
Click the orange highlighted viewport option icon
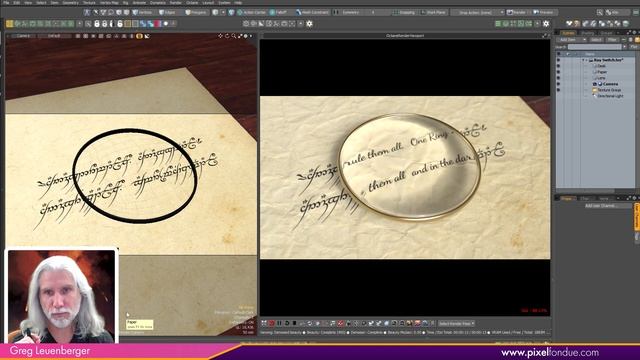tap(140, 36)
